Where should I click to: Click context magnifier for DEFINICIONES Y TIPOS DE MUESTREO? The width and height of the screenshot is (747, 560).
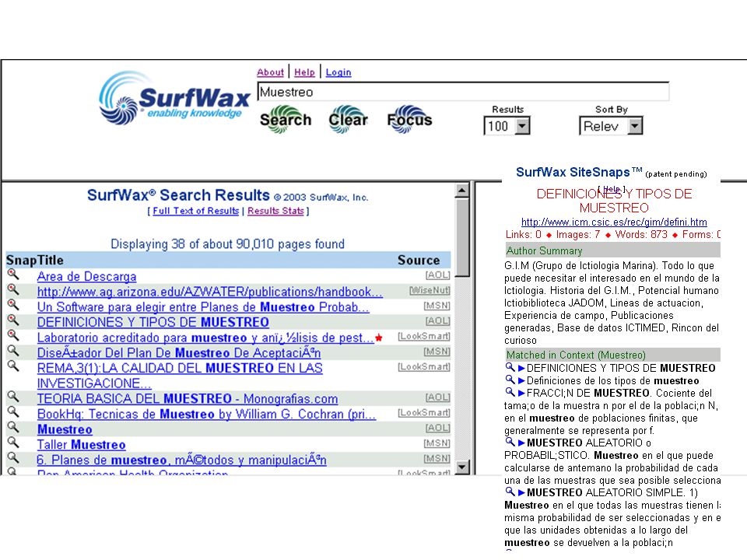(510, 367)
